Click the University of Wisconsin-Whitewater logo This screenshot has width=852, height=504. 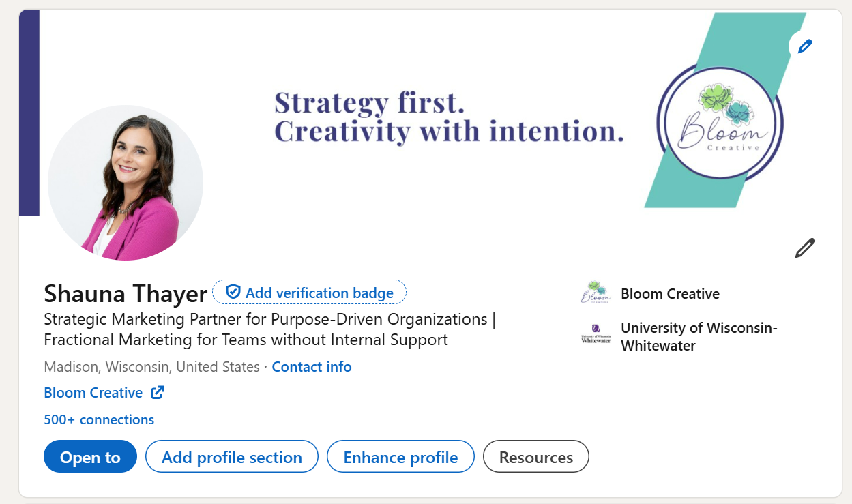coord(593,334)
